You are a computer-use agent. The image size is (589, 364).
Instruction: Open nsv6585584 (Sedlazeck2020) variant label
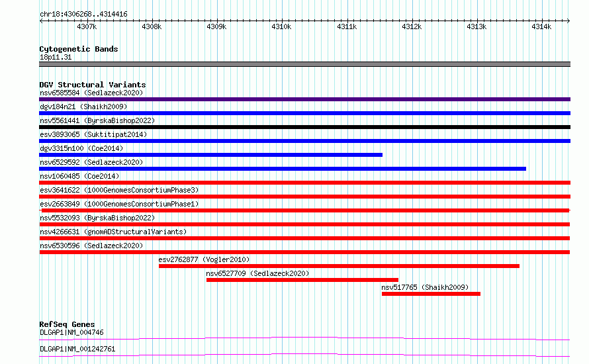[x=91, y=93]
